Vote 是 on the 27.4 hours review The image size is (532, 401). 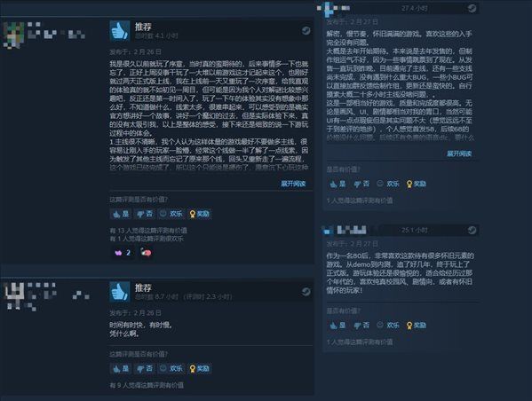coord(337,184)
